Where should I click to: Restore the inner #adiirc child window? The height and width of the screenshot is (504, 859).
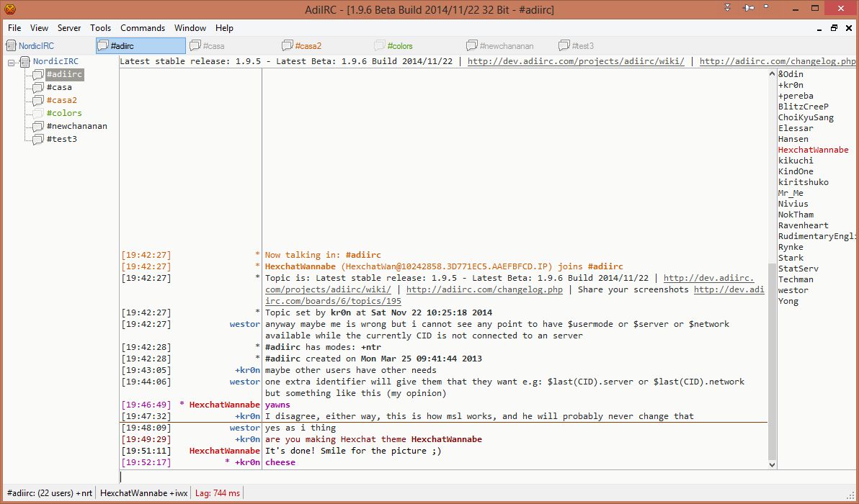[834, 28]
